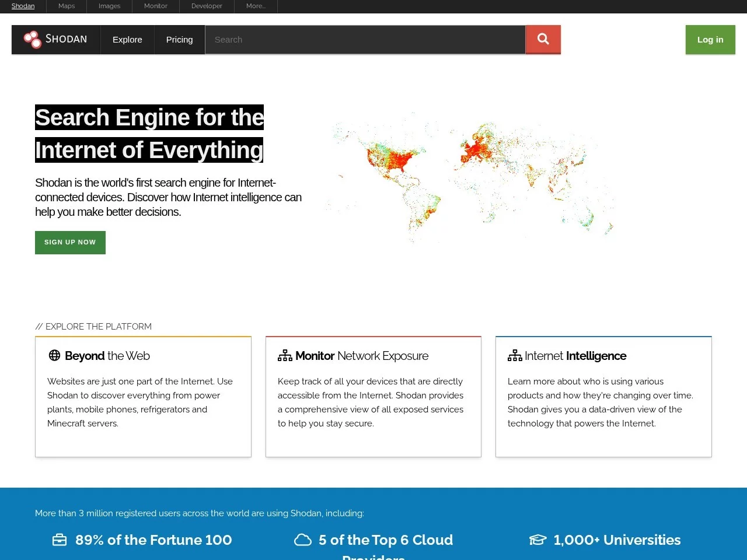Click the network icon beside Monitor Network Exposure

285,355
